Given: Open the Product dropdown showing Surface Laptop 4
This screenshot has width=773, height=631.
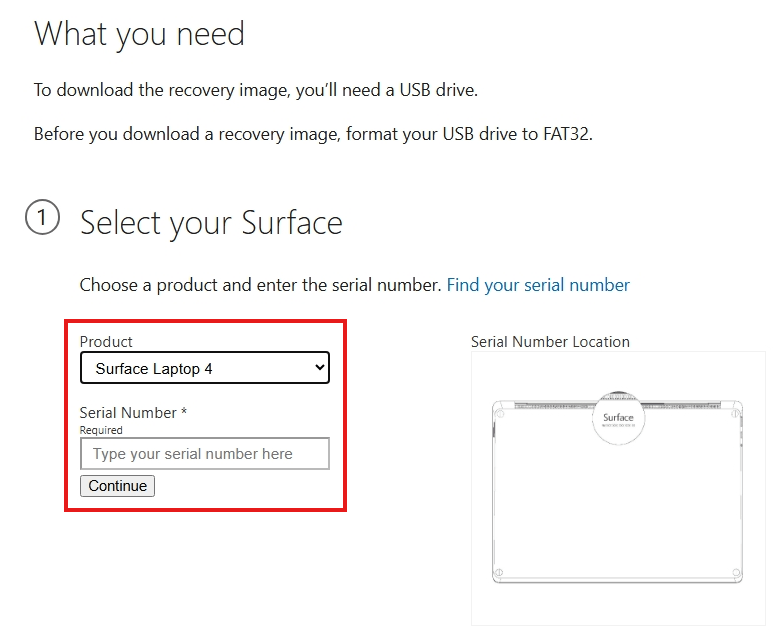Looking at the screenshot, I should click(205, 368).
